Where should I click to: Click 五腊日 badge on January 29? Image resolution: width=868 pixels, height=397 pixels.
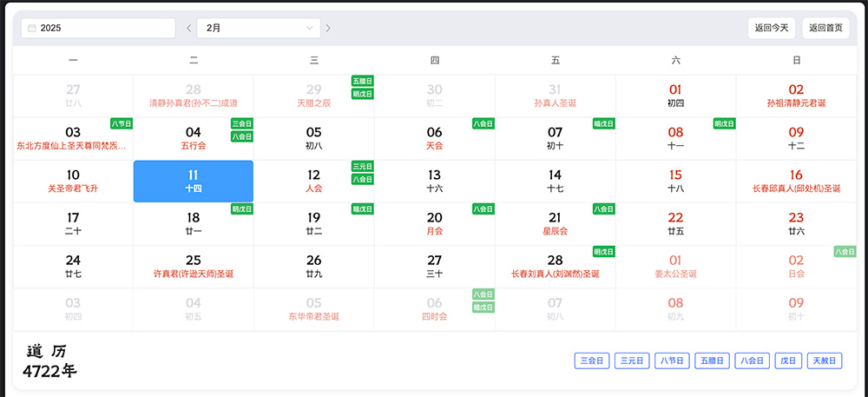[x=362, y=81]
